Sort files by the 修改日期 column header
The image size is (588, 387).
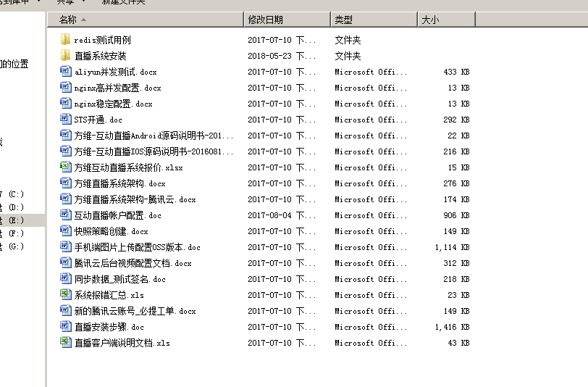287,20
